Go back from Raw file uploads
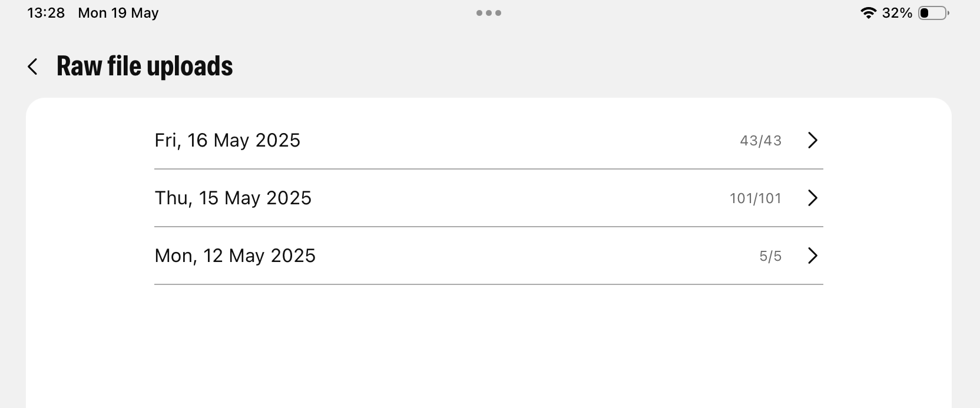Screen dimensions: 980x408 coord(32,66)
